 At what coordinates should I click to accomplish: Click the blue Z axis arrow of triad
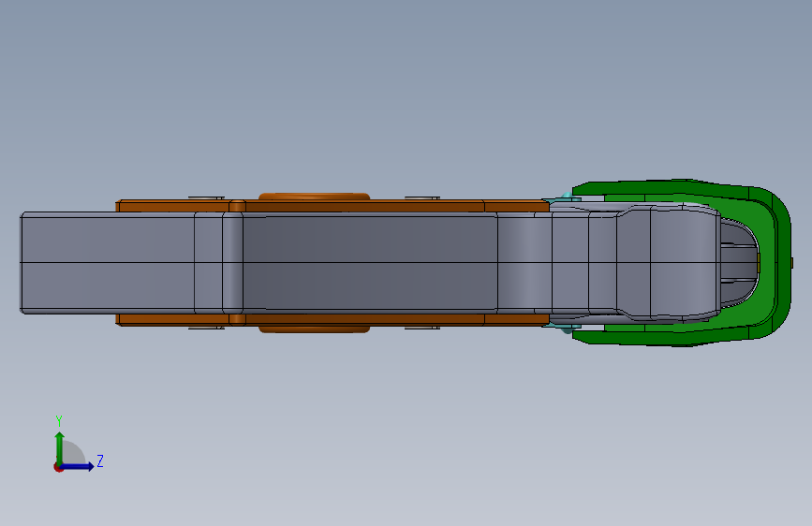(78, 466)
